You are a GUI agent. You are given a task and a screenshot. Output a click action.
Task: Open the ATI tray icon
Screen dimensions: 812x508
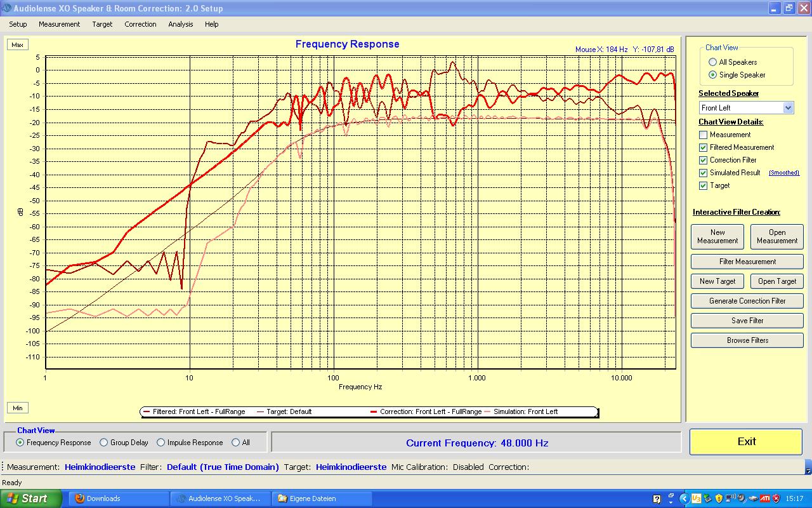tap(765, 498)
